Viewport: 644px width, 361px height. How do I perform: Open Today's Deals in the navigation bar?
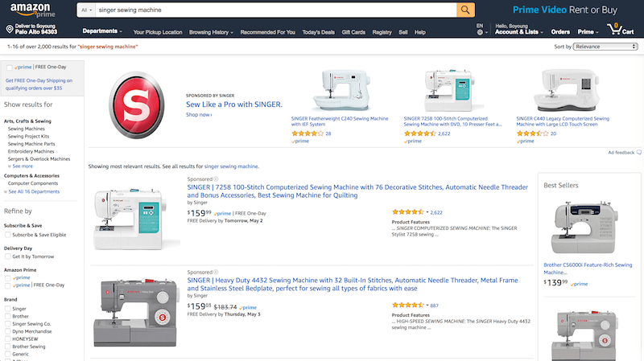pyautogui.click(x=318, y=32)
